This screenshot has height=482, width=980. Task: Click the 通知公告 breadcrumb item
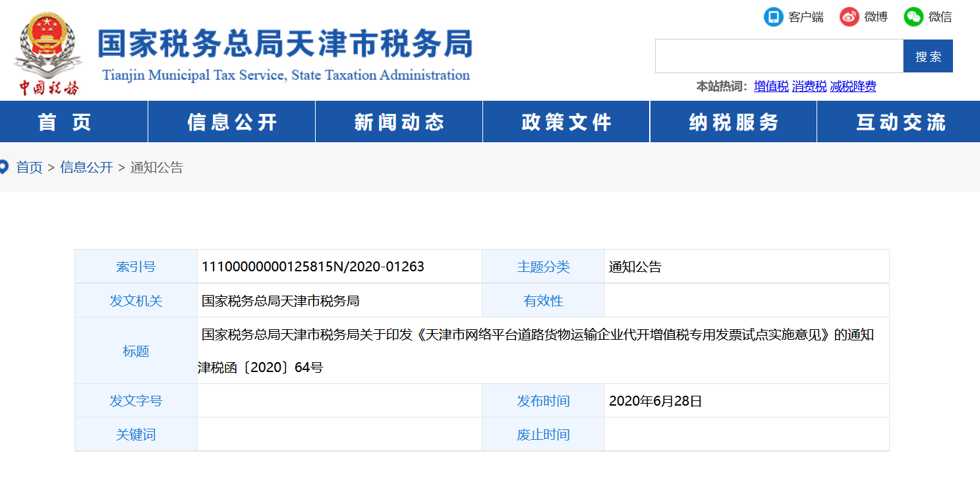click(x=157, y=168)
